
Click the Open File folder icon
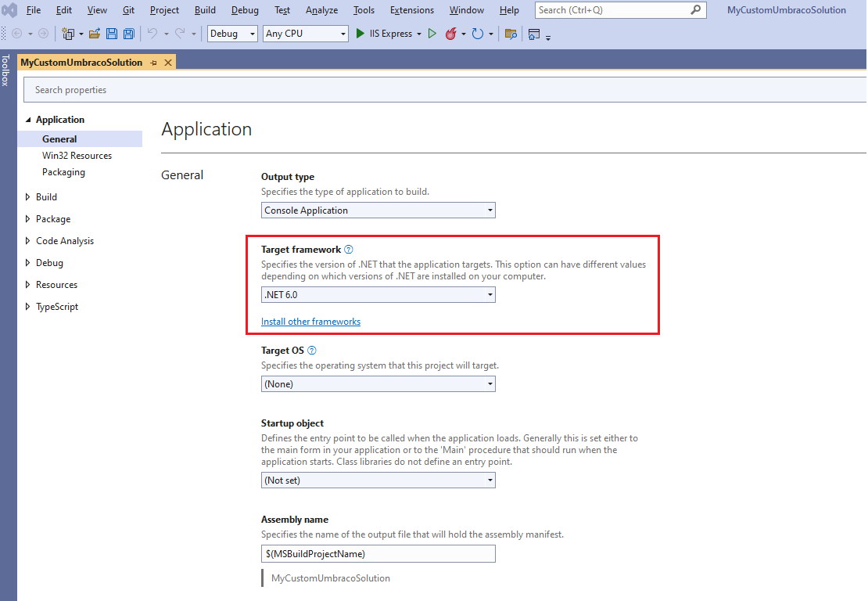95,34
